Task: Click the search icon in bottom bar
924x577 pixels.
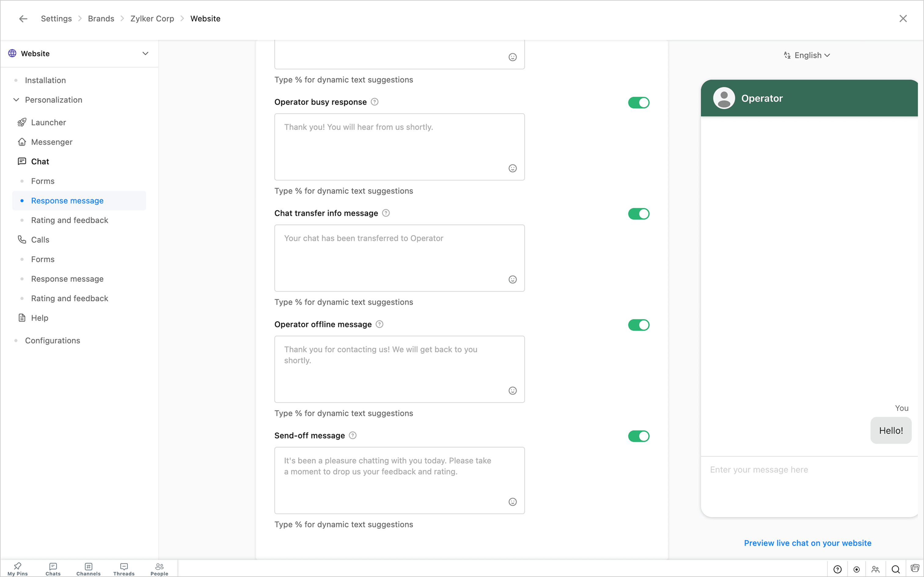Action: coord(895,569)
